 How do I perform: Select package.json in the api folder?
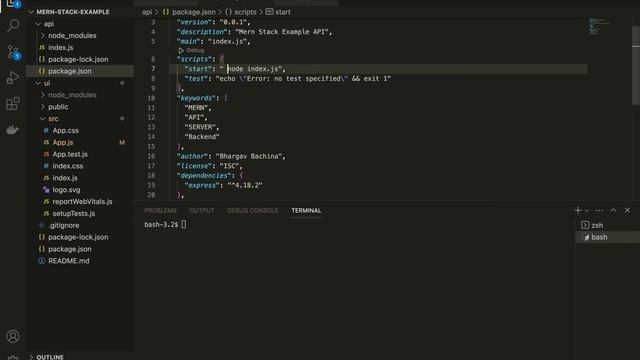pos(80,71)
